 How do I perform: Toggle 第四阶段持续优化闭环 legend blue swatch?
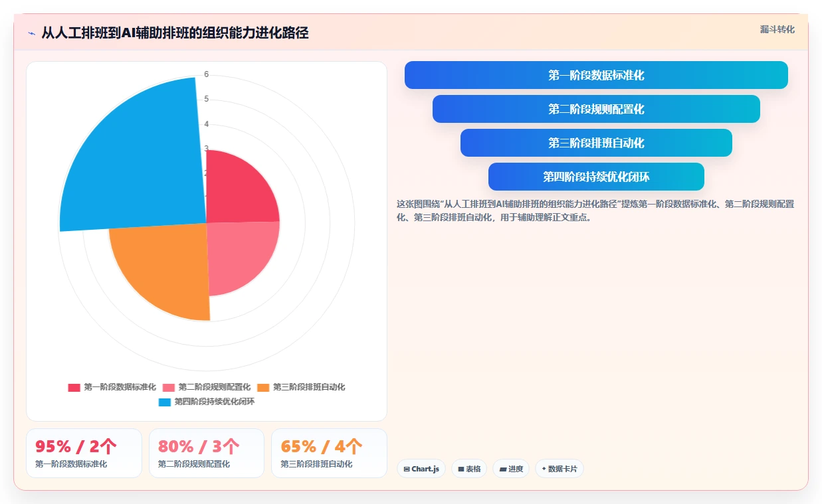[165, 402]
